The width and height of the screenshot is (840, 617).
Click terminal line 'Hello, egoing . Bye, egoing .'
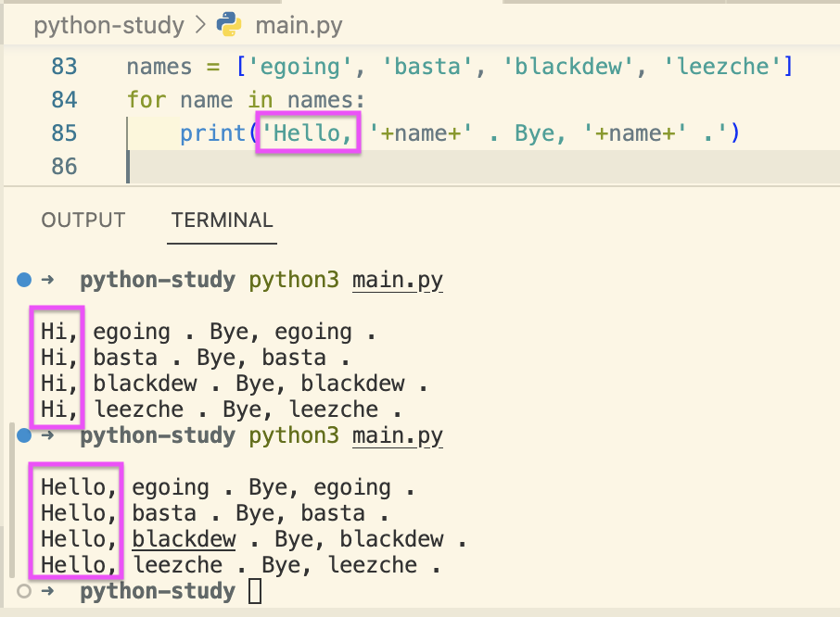227,488
